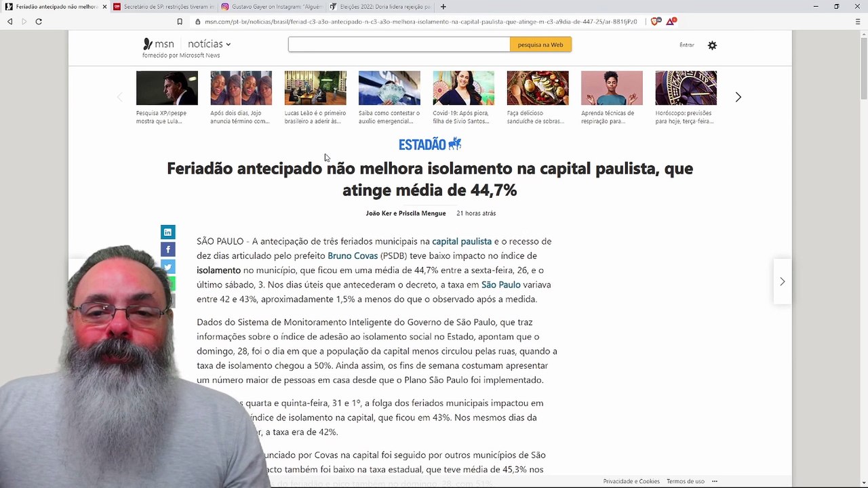The image size is (868, 488).
Task: Open Pesquisa XP/Ipespe Lula thumbnail
Action: point(167,88)
